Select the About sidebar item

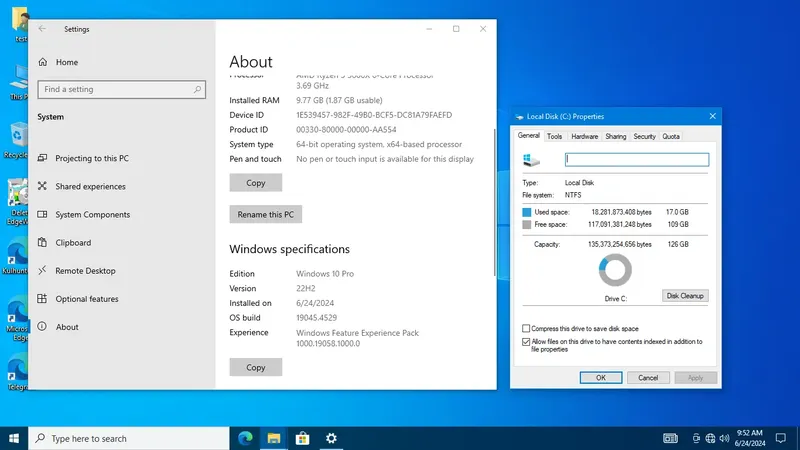(x=67, y=327)
